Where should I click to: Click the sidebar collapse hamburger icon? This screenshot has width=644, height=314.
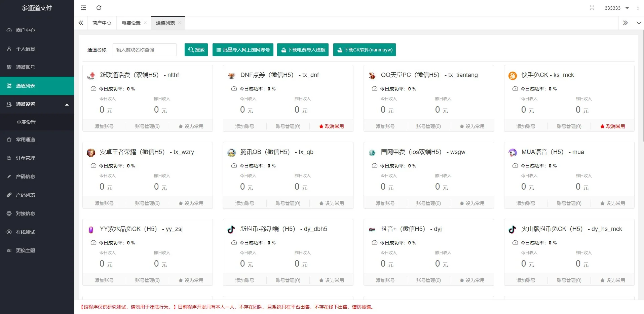[83, 7]
